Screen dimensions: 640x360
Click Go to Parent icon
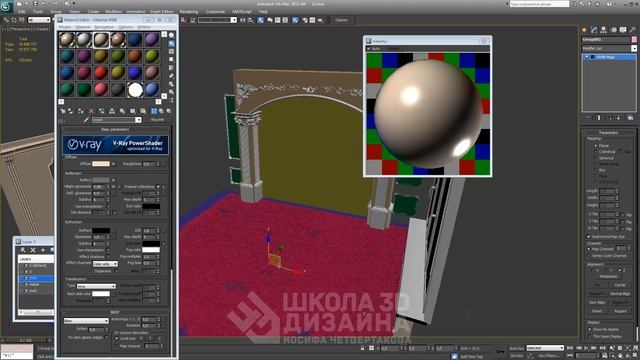click(x=161, y=111)
